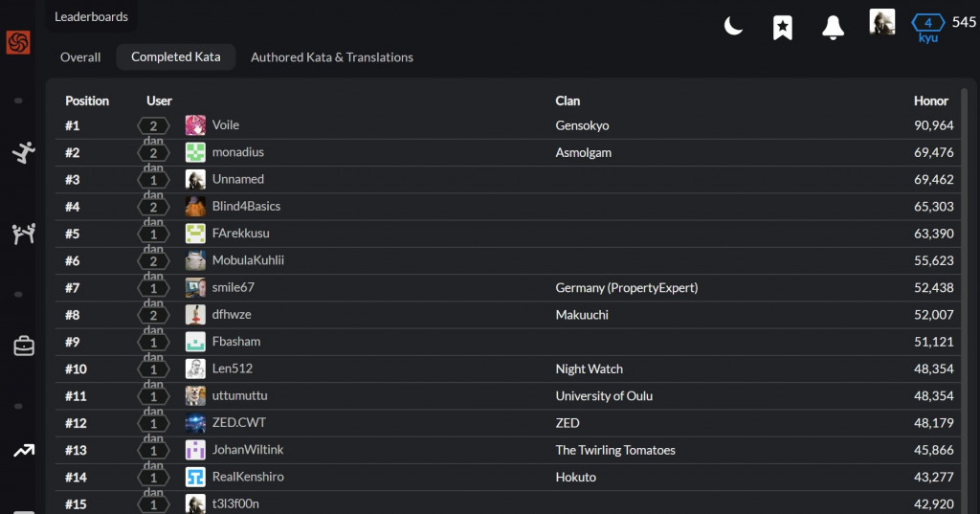Open the starred bookmark icon in the header

[783, 27]
